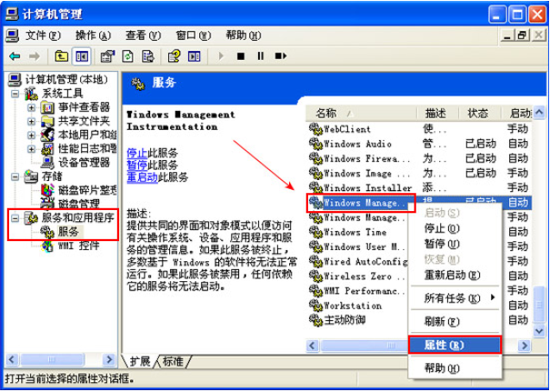Choose 帮助(H) in the context menu
Screen dimensions: 550x392
click(x=455, y=368)
